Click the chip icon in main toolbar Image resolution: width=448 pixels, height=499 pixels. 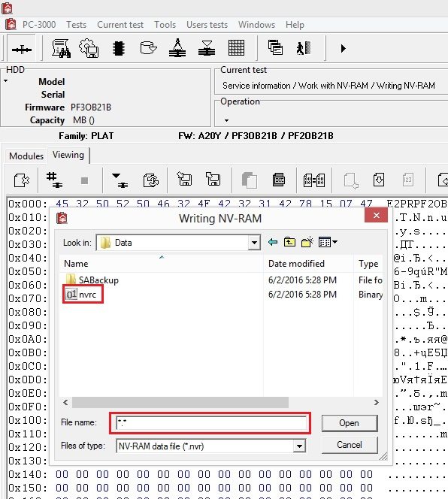click(x=119, y=48)
